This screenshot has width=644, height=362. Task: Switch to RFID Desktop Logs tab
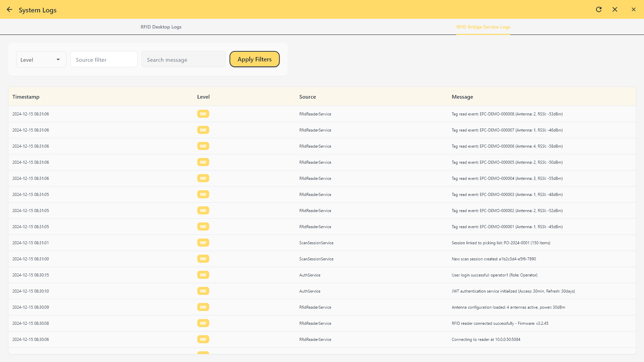161,27
